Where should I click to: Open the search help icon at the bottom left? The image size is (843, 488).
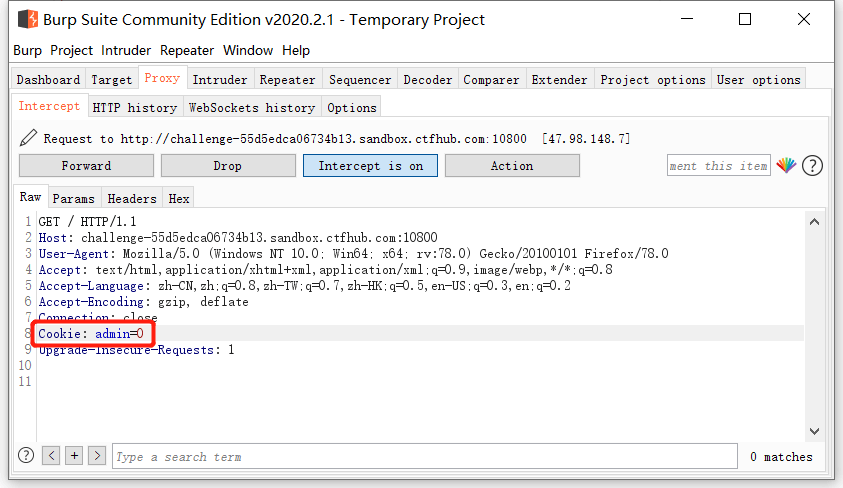pos(26,456)
